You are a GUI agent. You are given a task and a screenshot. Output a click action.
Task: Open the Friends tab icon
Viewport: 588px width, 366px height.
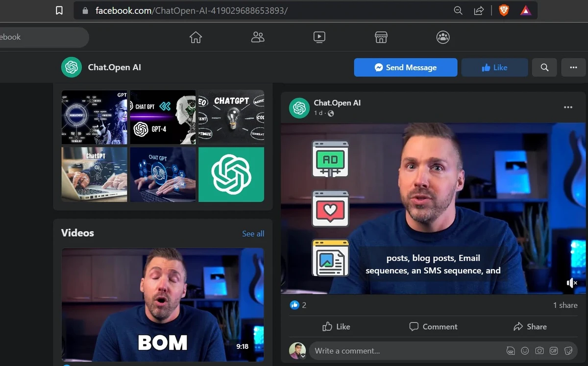[258, 37]
